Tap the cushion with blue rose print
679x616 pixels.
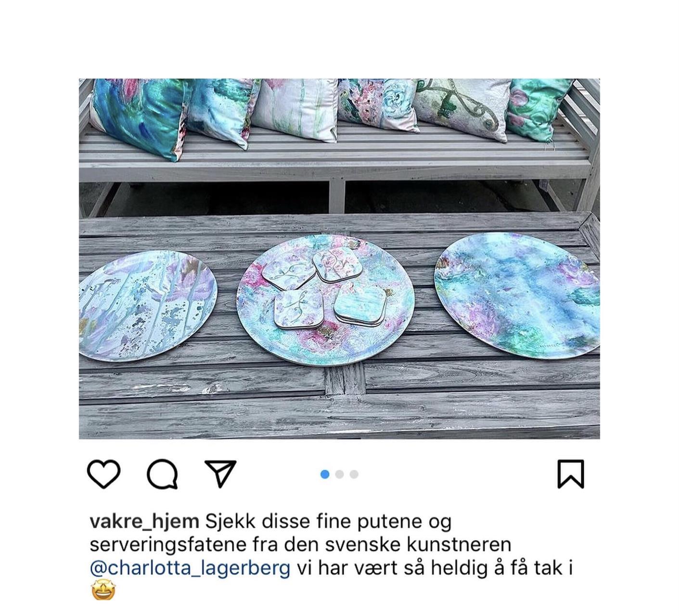[x=378, y=104]
